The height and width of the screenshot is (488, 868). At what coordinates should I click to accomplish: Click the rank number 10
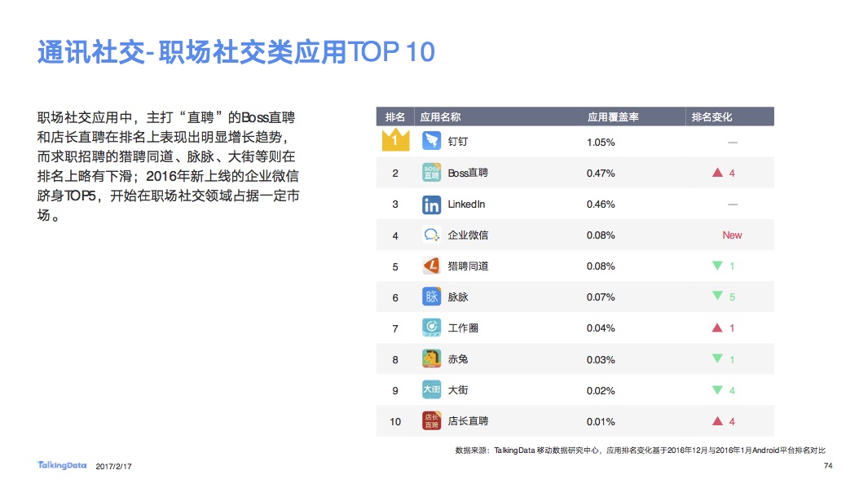tap(395, 422)
